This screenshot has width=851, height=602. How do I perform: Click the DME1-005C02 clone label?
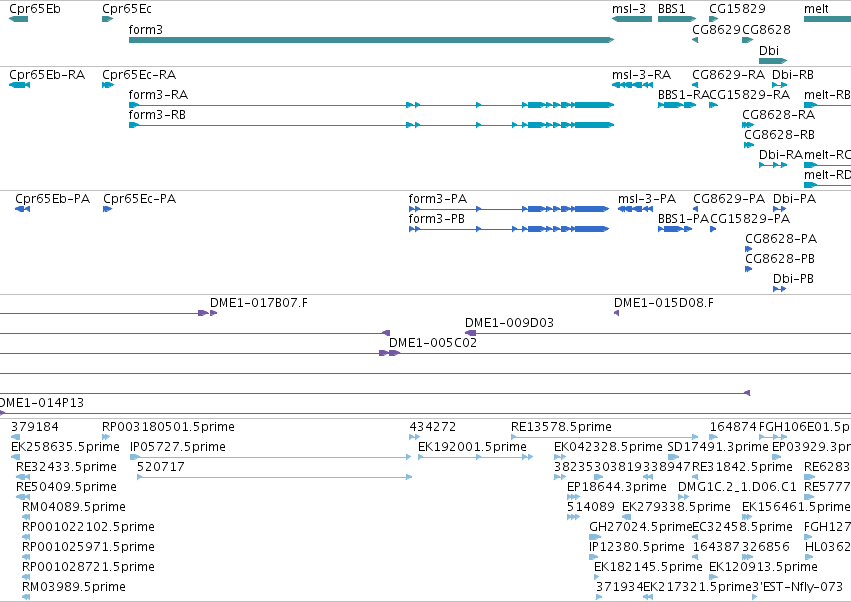[x=433, y=343]
